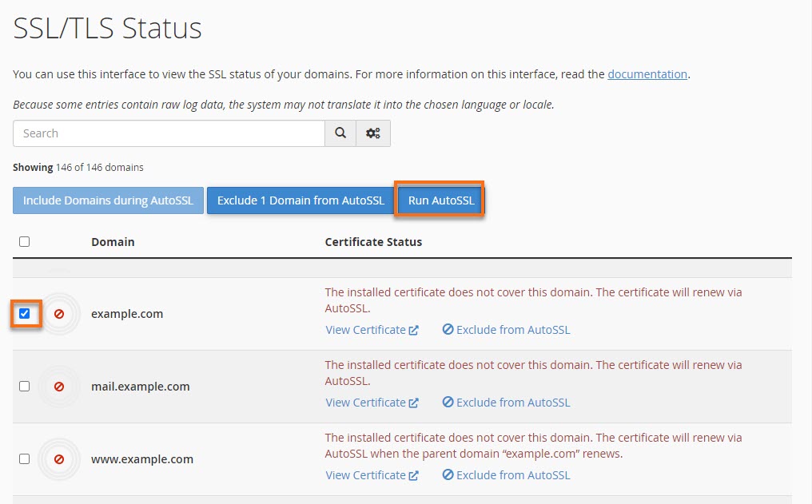812x504 pixels.
Task: Check the mail.example.com row checkbox
Action: pos(24,387)
